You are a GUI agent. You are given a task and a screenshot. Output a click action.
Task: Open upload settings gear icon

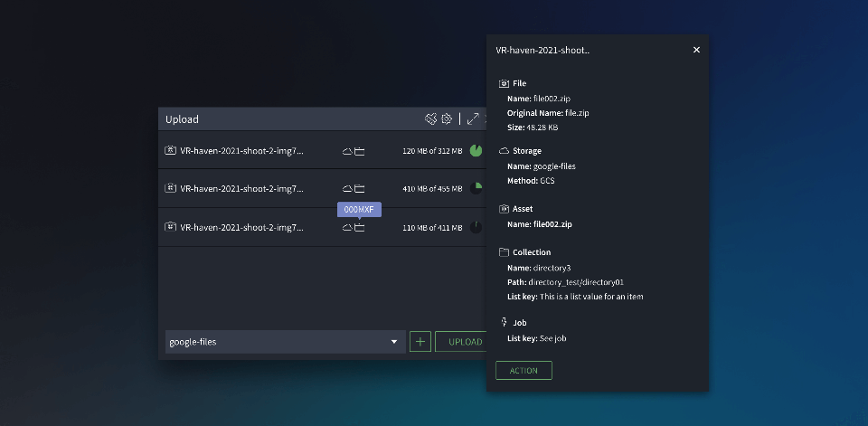pyautogui.click(x=447, y=119)
